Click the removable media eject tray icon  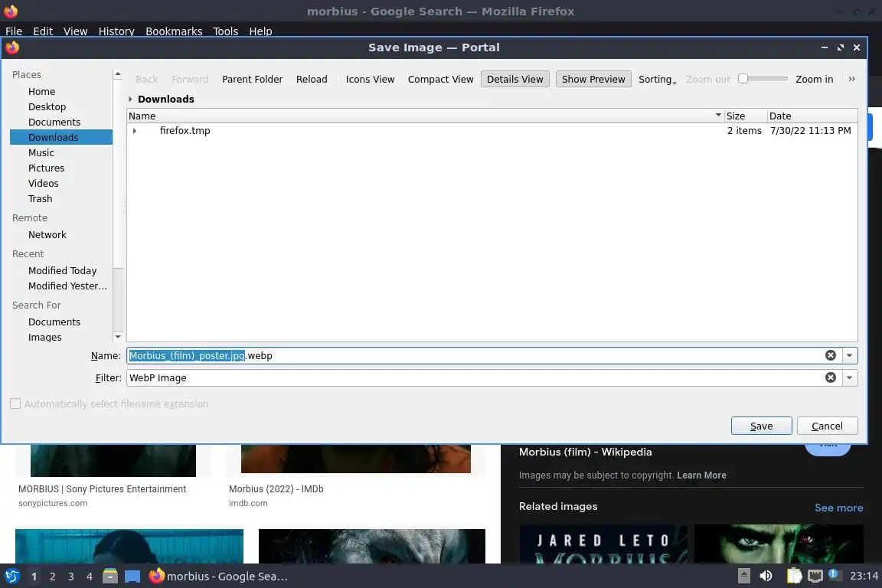[x=743, y=576]
